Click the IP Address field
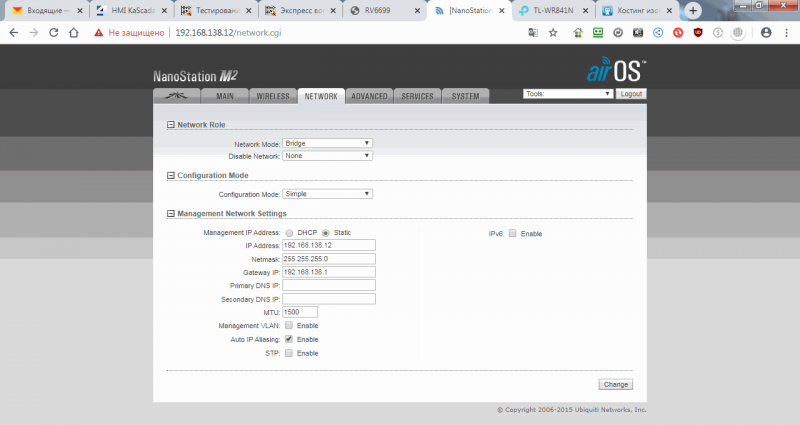The height and width of the screenshot is (425, 800). [329, 245]
